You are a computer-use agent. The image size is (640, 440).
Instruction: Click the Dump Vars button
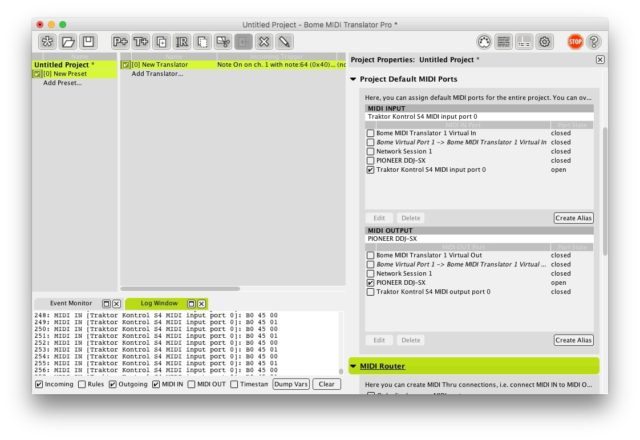click(x=291, y=384)
